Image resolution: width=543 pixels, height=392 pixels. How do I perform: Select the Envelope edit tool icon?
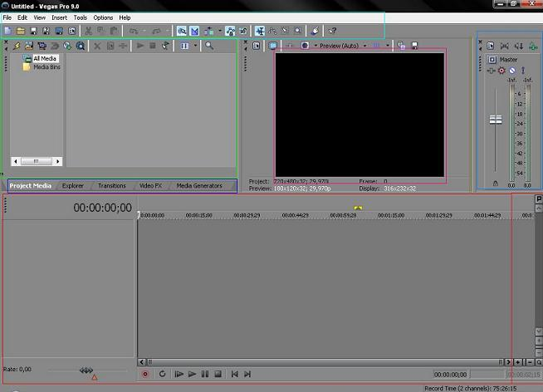pyautogui.click(x=272, y=31)
